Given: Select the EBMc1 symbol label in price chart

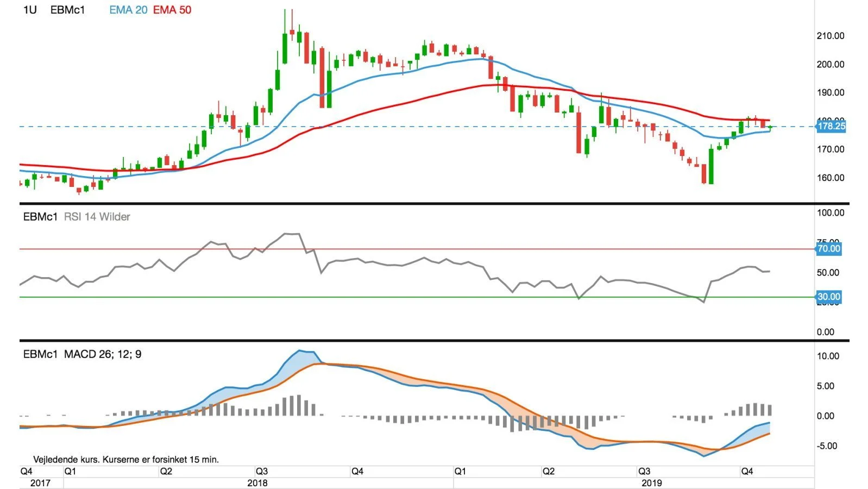Looking at the screenshot, I should [68, 10].
